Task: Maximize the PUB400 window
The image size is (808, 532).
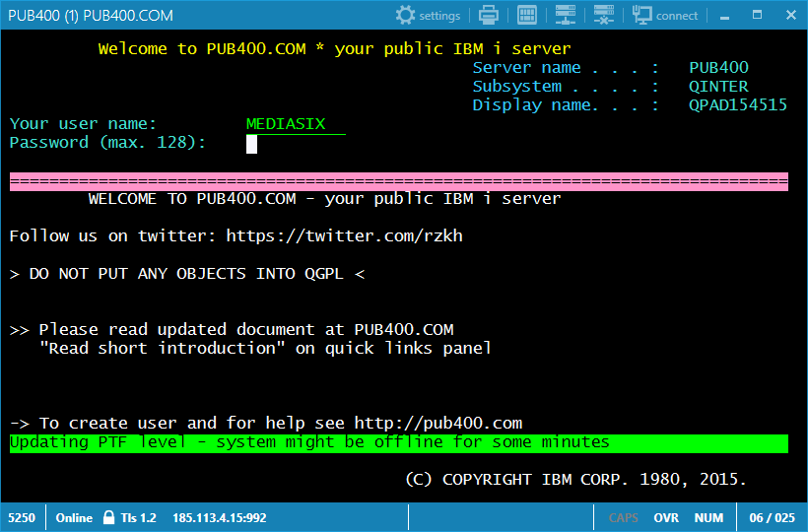Action: click(x=757, y=15)
